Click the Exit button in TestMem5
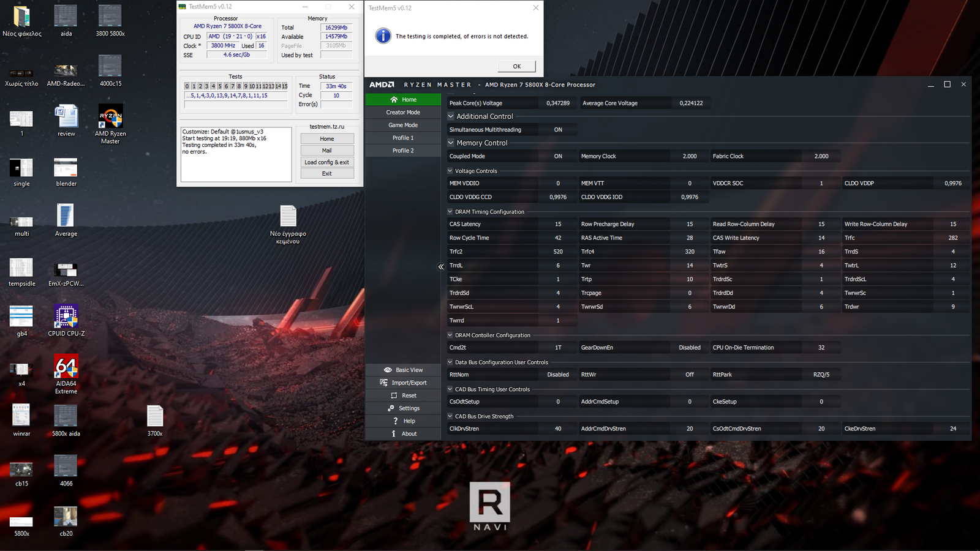The height and width of the screenshot is (551, 980). tap(327, 174)
